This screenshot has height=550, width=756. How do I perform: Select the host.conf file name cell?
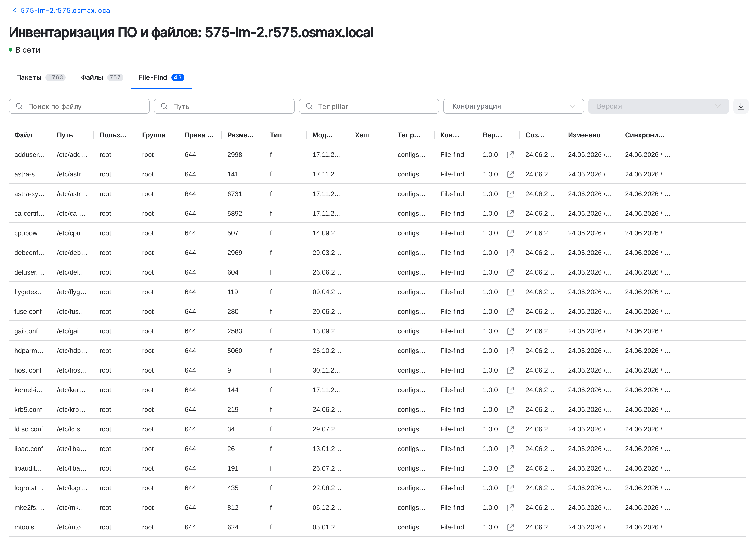(x=28, y=370)
